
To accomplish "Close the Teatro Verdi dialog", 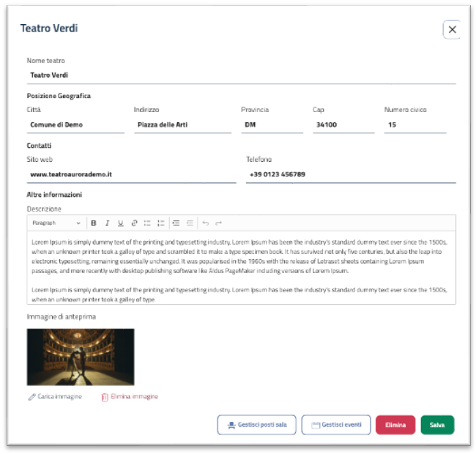I will click(x=452, y=29).
